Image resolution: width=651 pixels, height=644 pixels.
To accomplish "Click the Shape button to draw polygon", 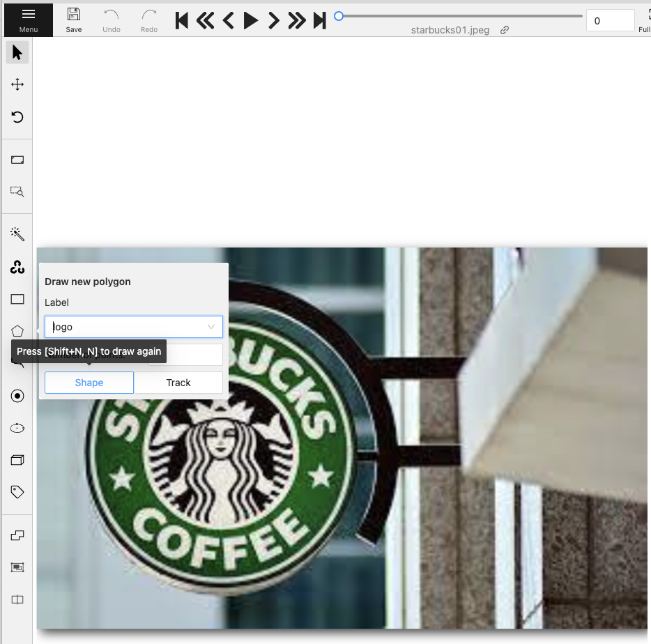I will click(x=89, y=383).
